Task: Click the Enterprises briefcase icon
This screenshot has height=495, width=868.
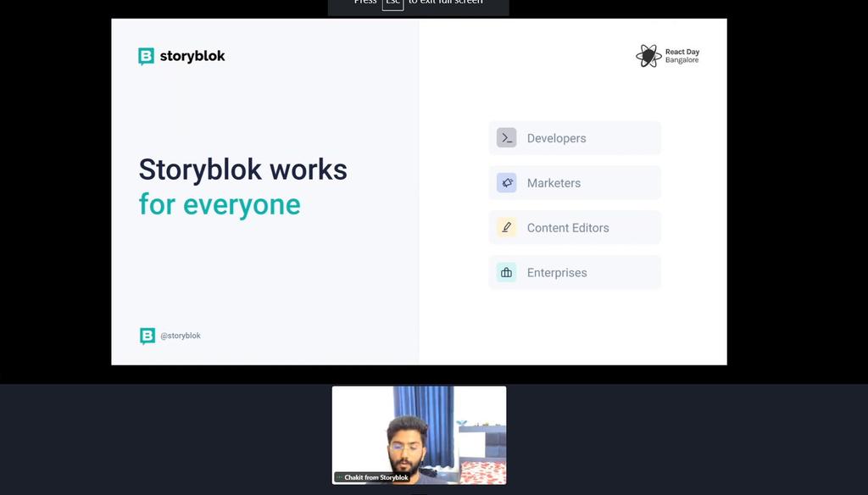Action: click(x=507, y=272)
